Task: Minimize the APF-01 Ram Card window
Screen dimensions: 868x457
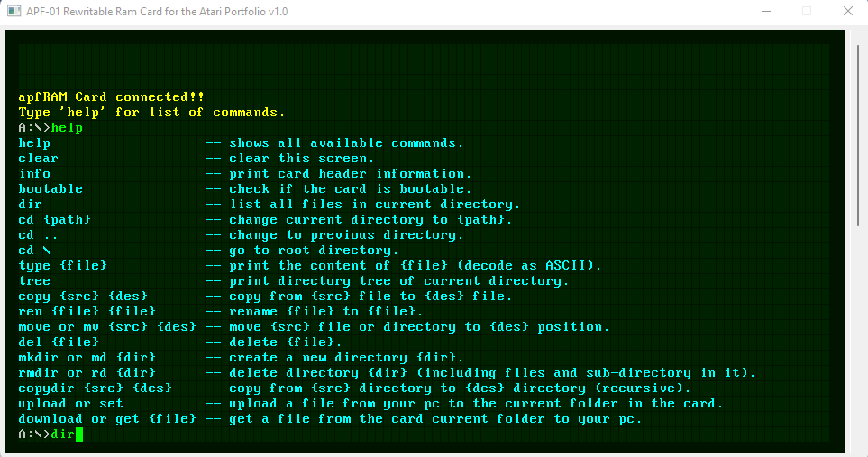Action: (x=766, y=12)
